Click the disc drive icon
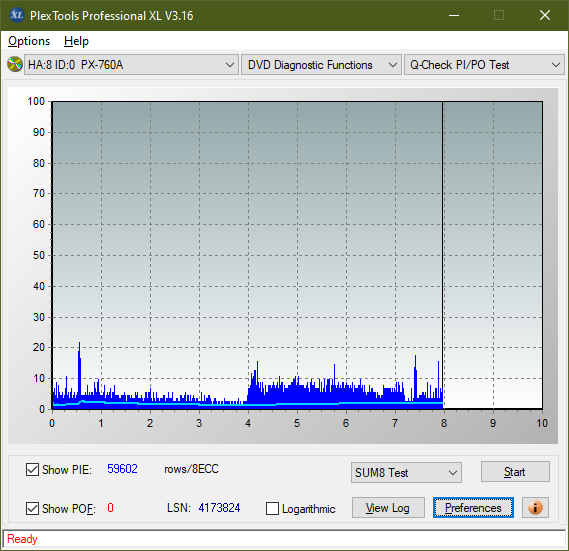 [15, 64]
